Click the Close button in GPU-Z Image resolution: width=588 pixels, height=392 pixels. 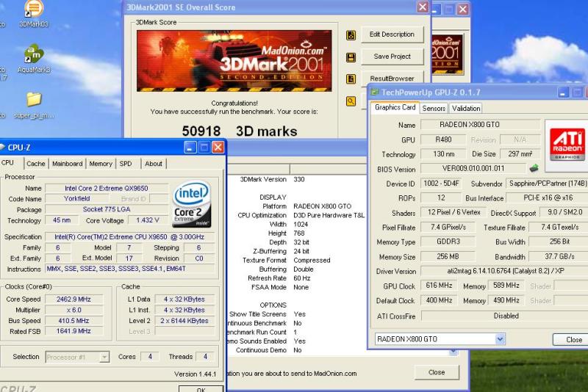573,340
